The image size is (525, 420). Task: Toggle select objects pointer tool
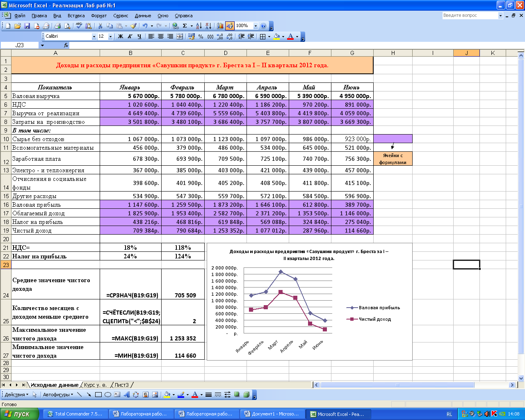coord(35,395)
